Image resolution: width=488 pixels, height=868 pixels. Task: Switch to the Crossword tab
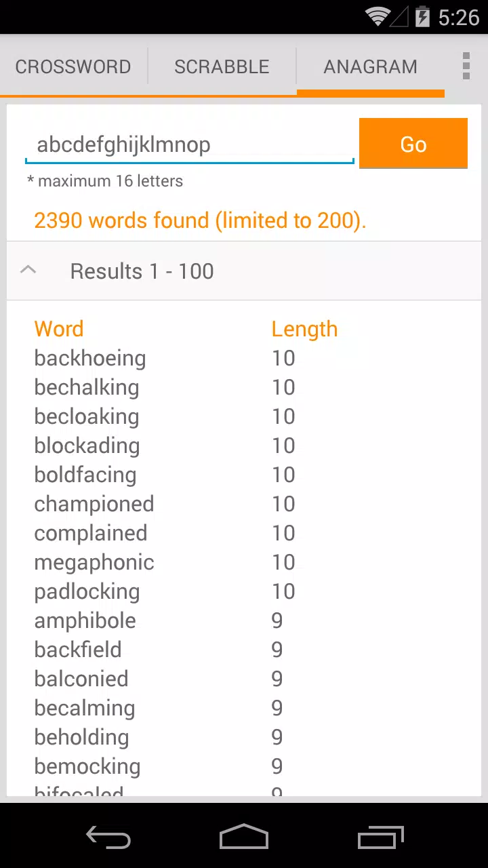coord(73,66)
